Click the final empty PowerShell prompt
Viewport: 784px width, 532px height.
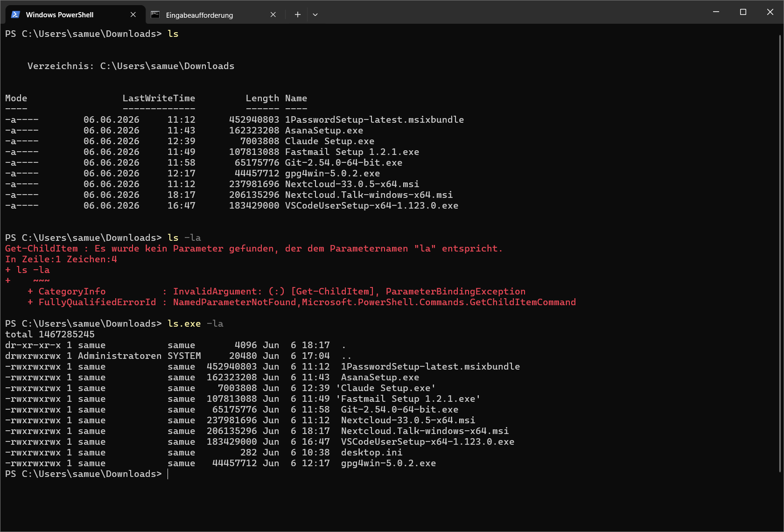point(84,474)
